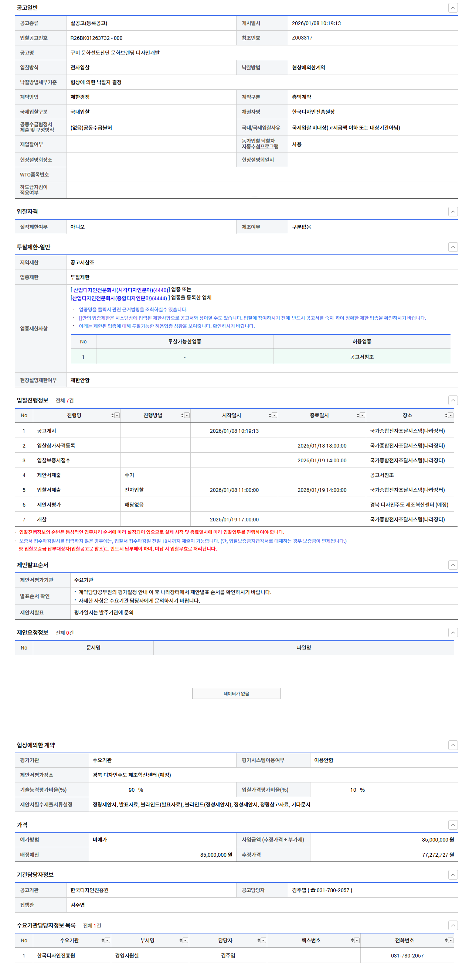Click the 한국디자인진흥원 row in contact list
469x980 pixels.
(x=56, y=955)
